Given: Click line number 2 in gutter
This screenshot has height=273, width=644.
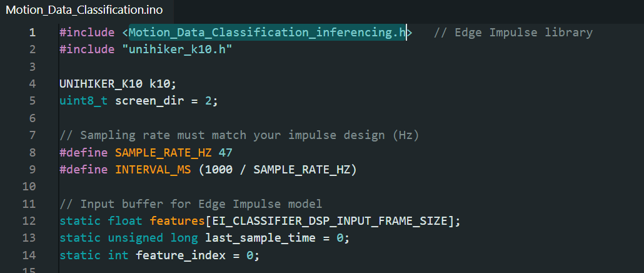Looking at the screenshot, I should point(32,49).
